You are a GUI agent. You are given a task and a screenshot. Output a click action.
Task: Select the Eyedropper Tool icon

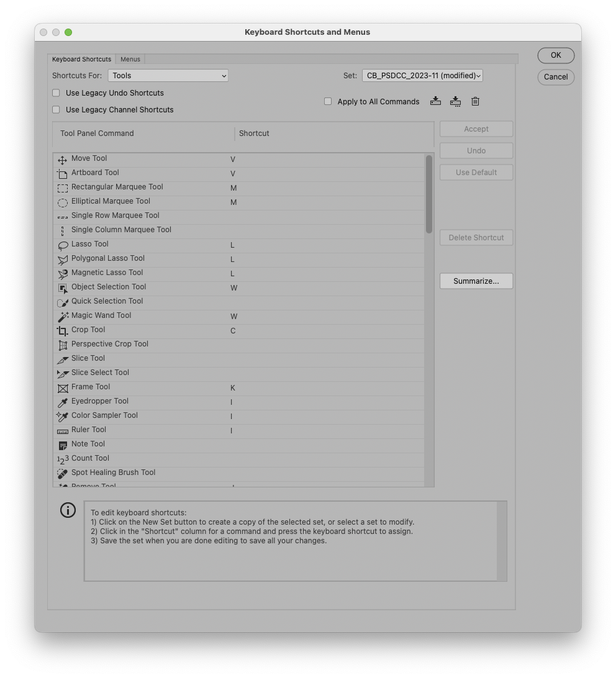pyautogui.click(x=62, y=402)
